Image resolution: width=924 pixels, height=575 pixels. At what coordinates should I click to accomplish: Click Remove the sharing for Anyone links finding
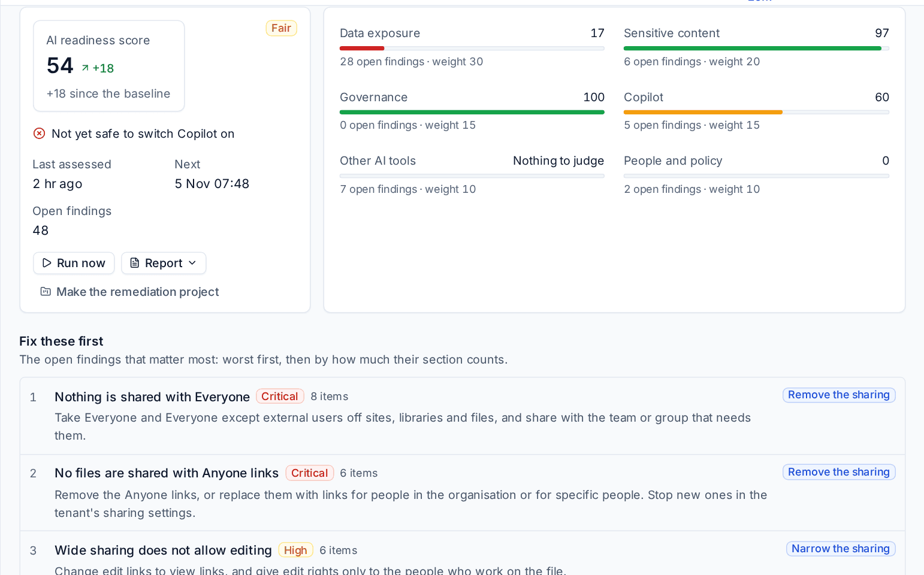[x=839, y=472]
